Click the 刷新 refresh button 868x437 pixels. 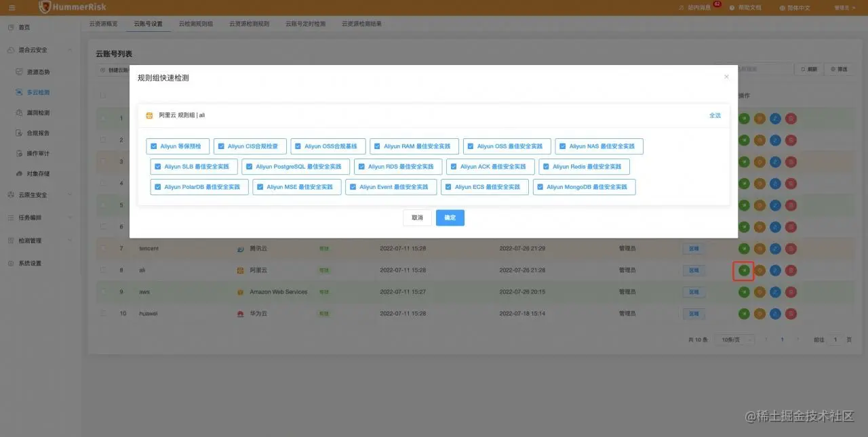(810, 69)
